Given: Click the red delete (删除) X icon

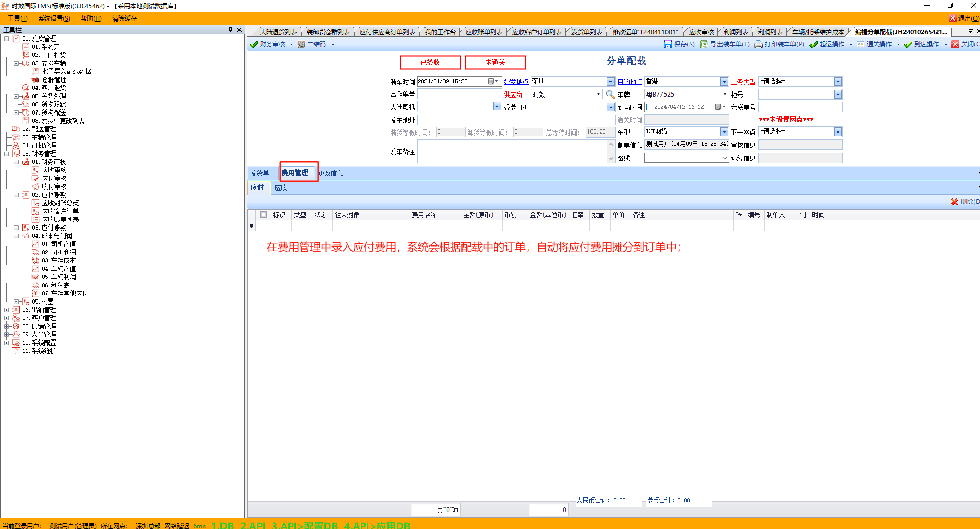Looking at the screenshot, I should [x=954, y=202].
